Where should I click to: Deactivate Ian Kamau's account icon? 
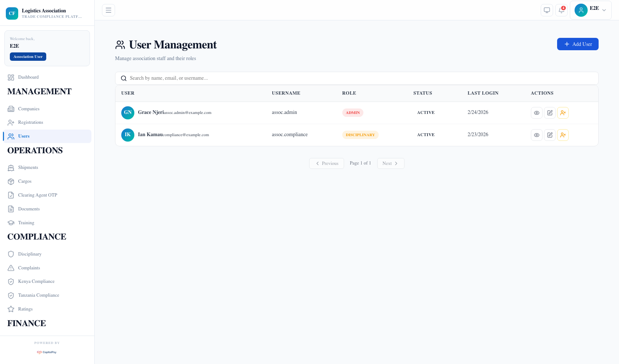coord(563,135)
